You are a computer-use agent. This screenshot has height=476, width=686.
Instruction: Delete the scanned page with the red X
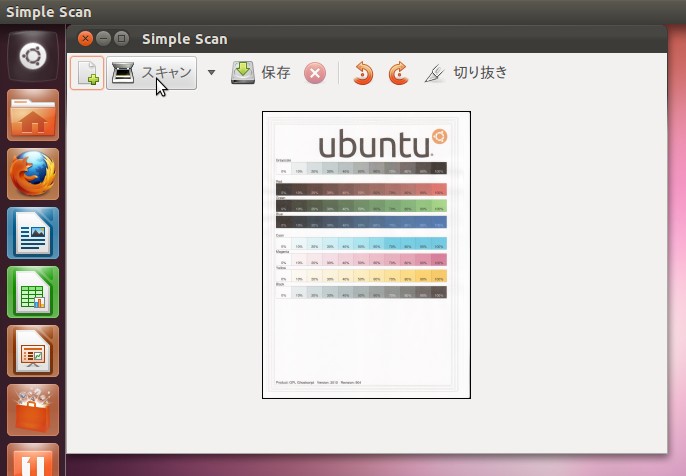pos(315,73)
